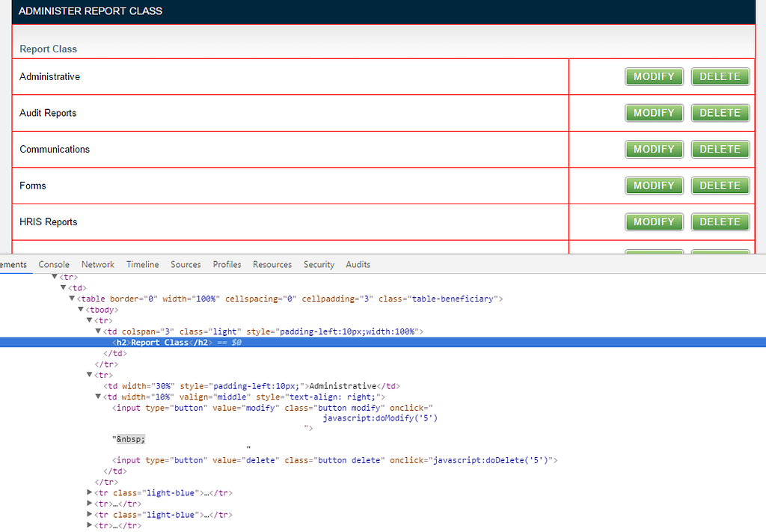Open the Security tab
This screenshot has height=532, width=766.
coord(319,264)
